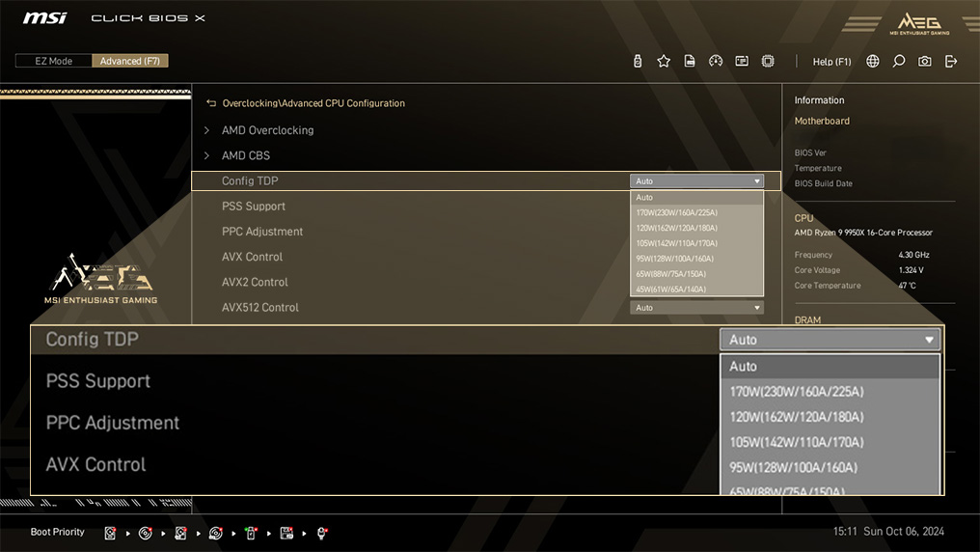Click the board card icon beside the gauge
The height and width of the screenshot is (552, 980).
tap(742, 61)
